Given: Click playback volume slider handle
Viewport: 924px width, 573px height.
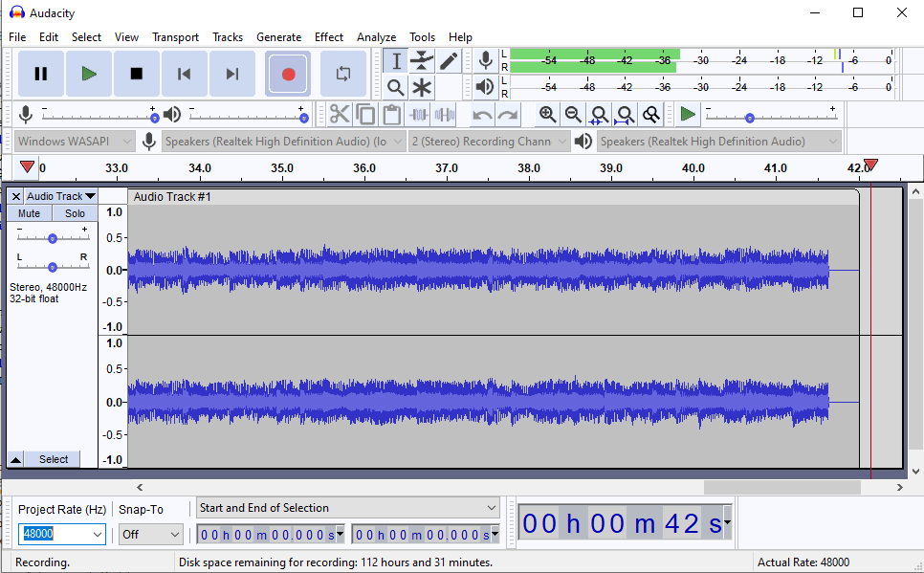Looking at the screenshot, I should pos(304,119).
